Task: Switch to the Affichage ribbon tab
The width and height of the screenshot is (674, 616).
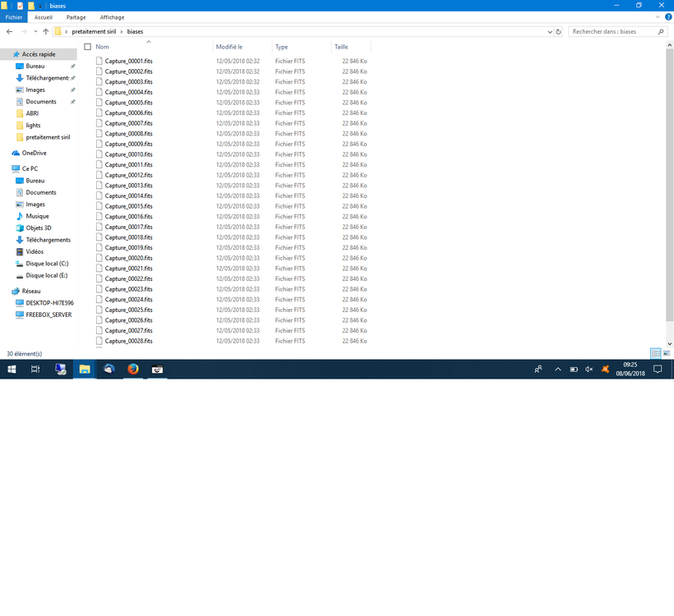Action: [x=112, y=17]
